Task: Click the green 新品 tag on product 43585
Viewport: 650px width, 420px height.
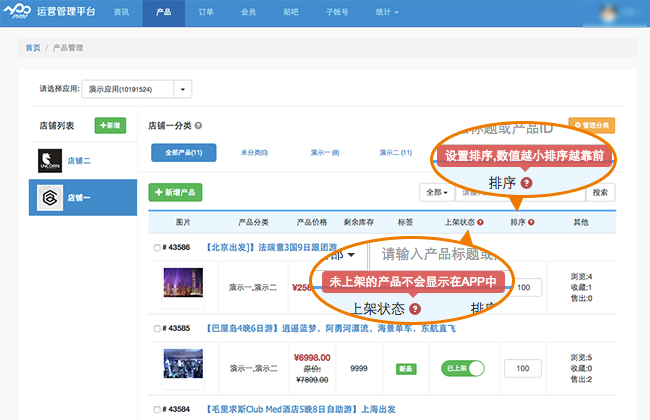Action: (405, 369)
